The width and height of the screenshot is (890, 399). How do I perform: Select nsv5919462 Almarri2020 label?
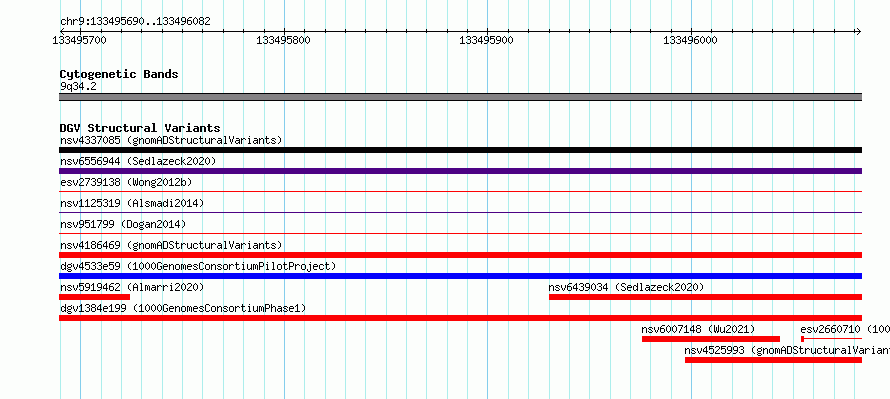tap(132, 287)
